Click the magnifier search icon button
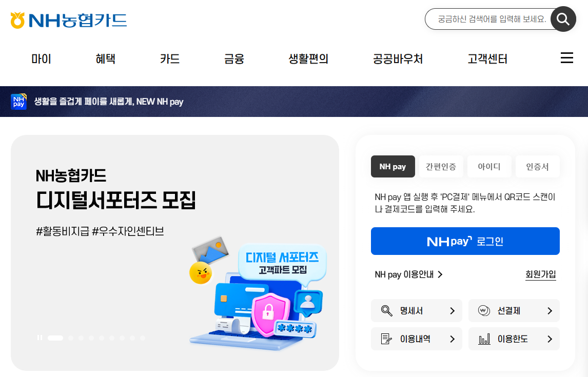The height and width of the screenshot is (377, 588). 563,19
